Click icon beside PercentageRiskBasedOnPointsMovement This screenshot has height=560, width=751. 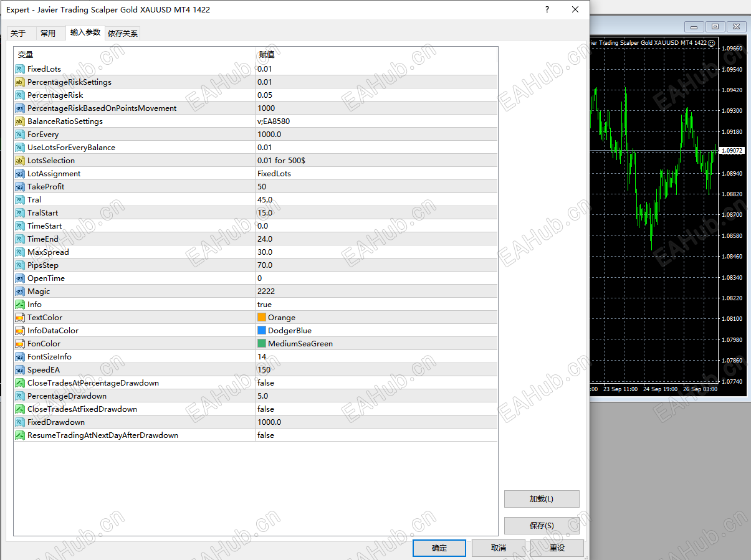pyautogui.click(x=20, y=108)
